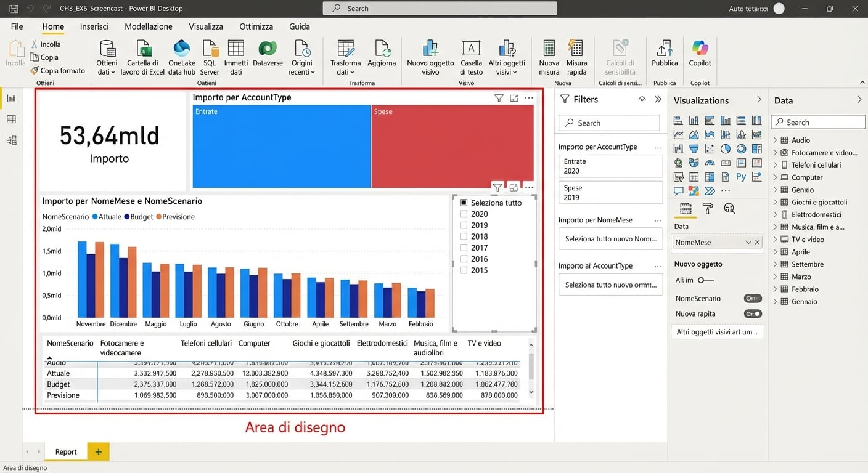Switch to the Visualizza ribbon tab
868x473 pixels.
click(206, 26)
